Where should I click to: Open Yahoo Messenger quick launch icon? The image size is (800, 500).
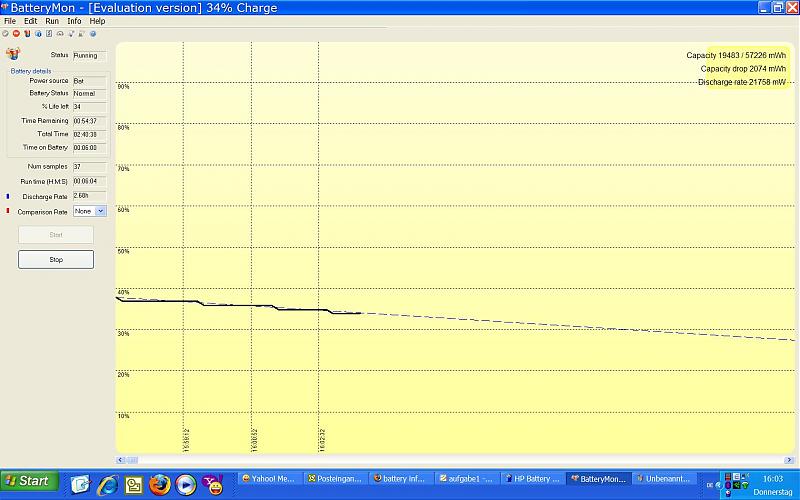(x=213, y=485)
